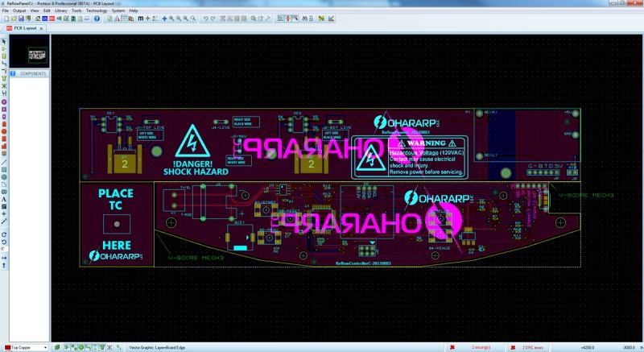Click the 'P' pick devices button
The width and height of the screenshot is (644, 352).
tap(13, 73)
